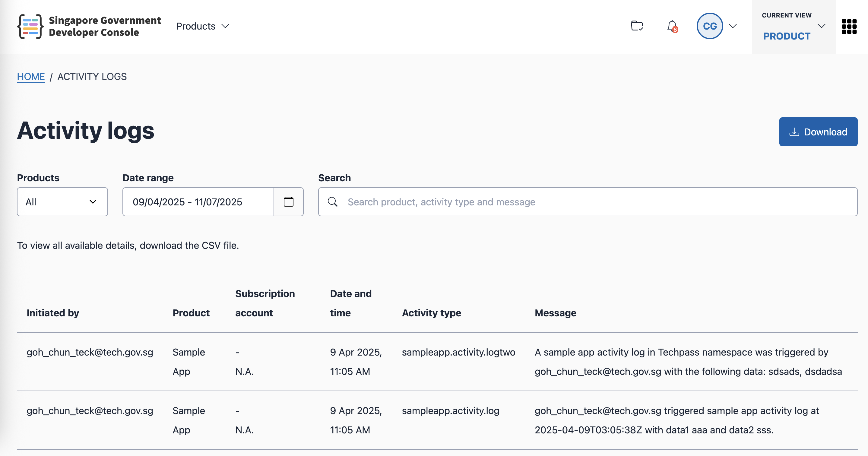This screenshot has height=456, width=868.
Task: Open the Products filter dropdown set to All
Action: (x=62, y=201)
